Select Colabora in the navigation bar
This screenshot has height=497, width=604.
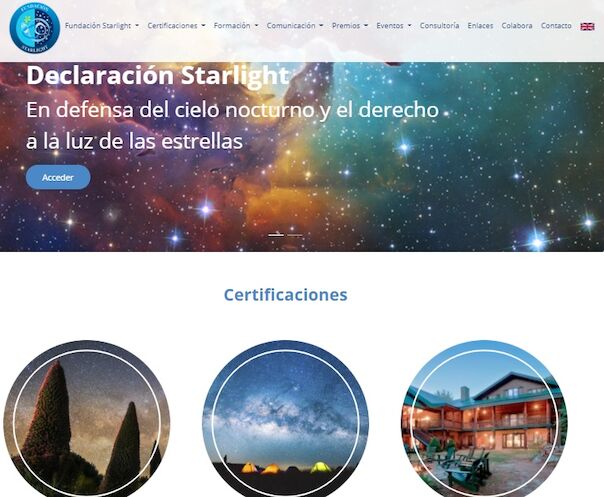point(517,26)
